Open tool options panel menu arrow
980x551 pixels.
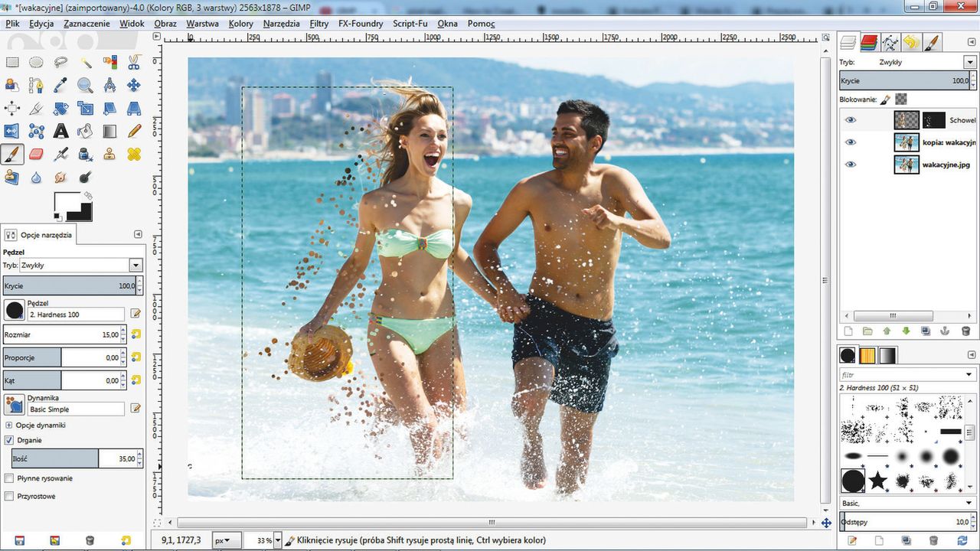click(x=138, y=234)
